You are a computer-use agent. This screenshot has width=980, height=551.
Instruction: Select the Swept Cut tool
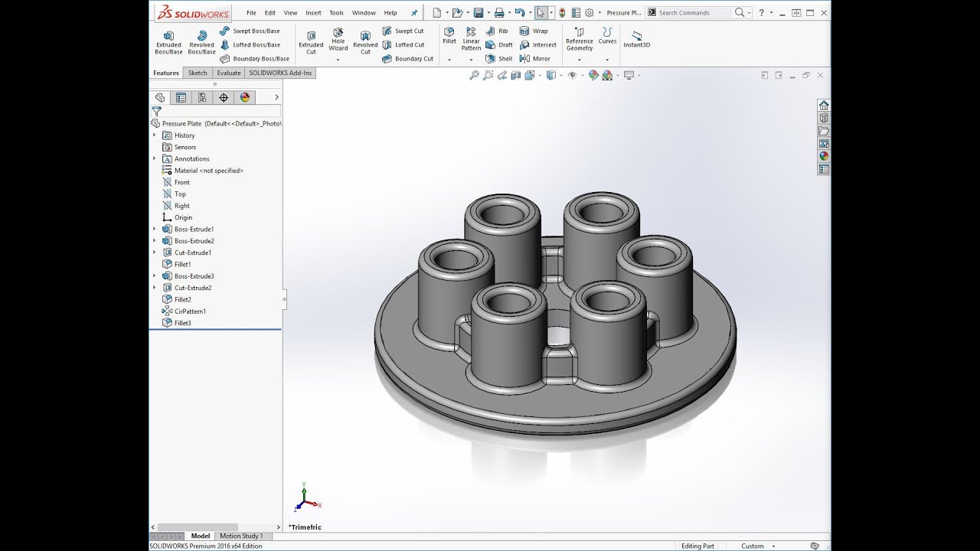403,31
